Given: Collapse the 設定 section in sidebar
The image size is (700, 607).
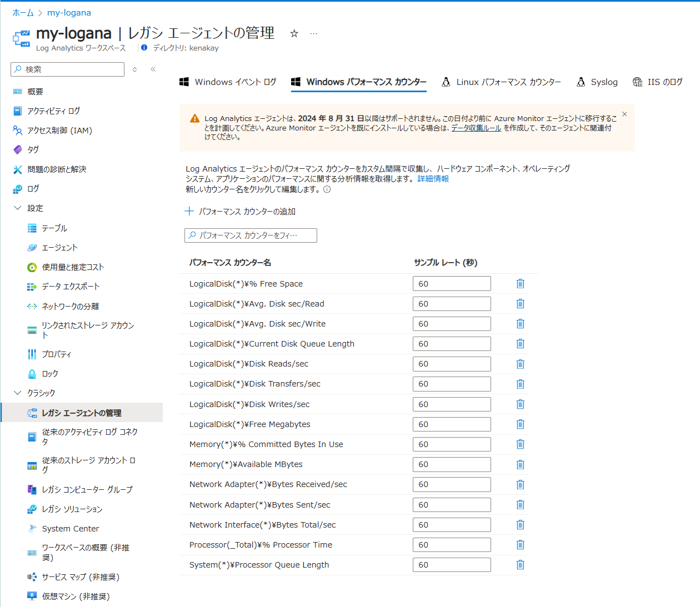Looking at the screenshot, I should (x=18, y=208).
